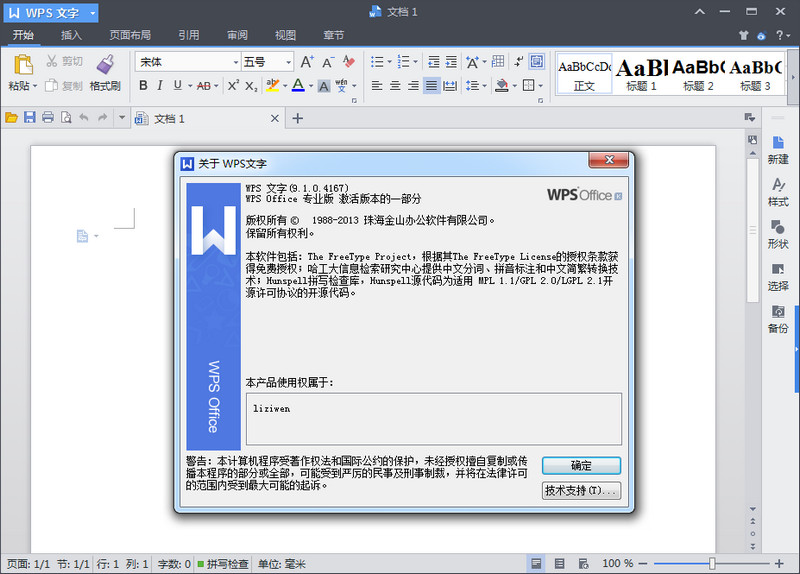Open 备份 side panel icon
800x574 pixels.
(x=778, y=319)
